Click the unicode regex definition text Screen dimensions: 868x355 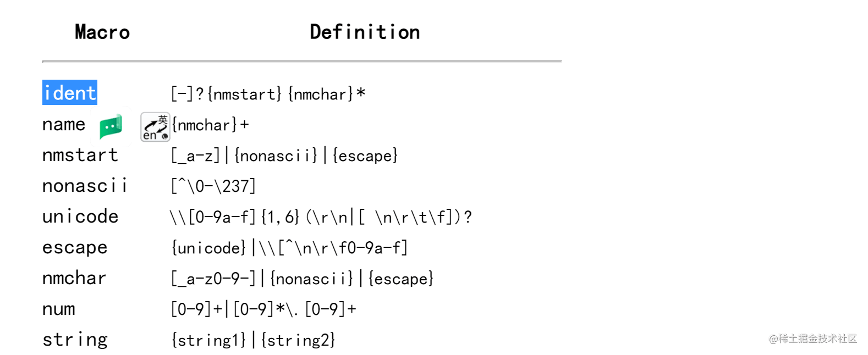(x=321, y=218)
